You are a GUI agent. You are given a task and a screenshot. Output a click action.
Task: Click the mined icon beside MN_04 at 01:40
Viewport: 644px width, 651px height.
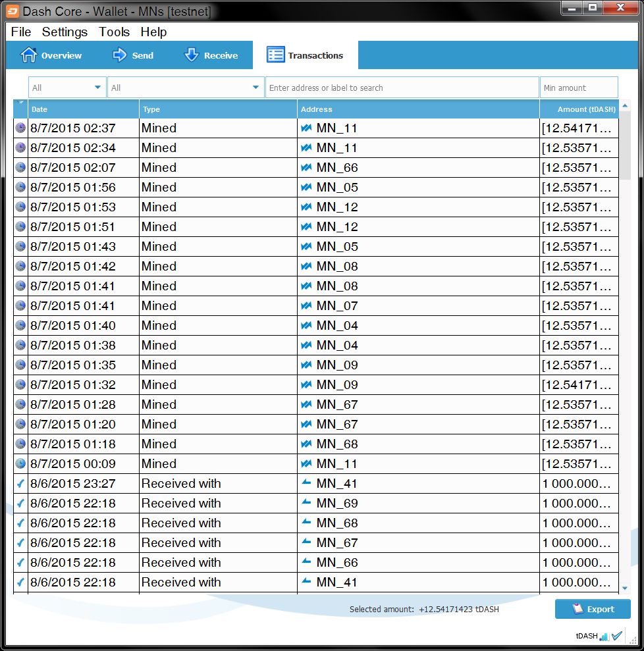click(x=306, y=325)
